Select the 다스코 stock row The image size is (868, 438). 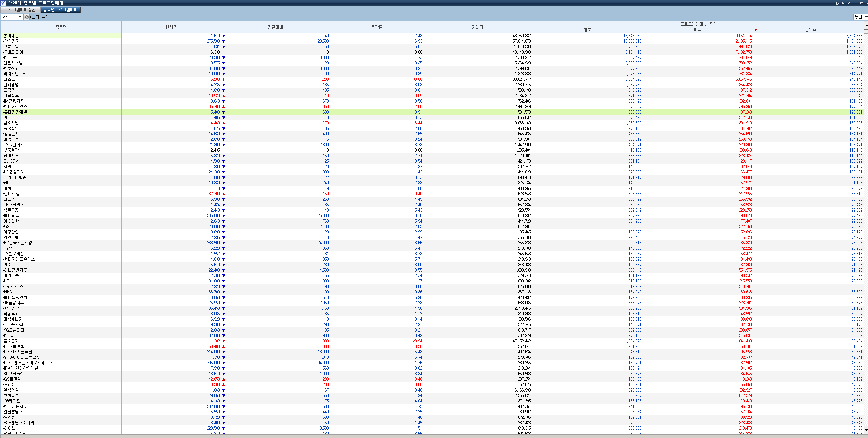click(432, 79)
